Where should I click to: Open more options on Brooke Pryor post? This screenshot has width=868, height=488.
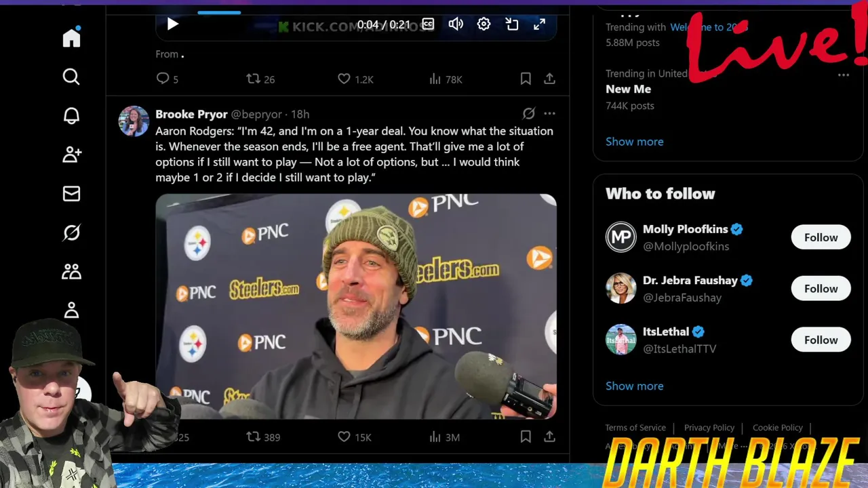click(549, 114)
